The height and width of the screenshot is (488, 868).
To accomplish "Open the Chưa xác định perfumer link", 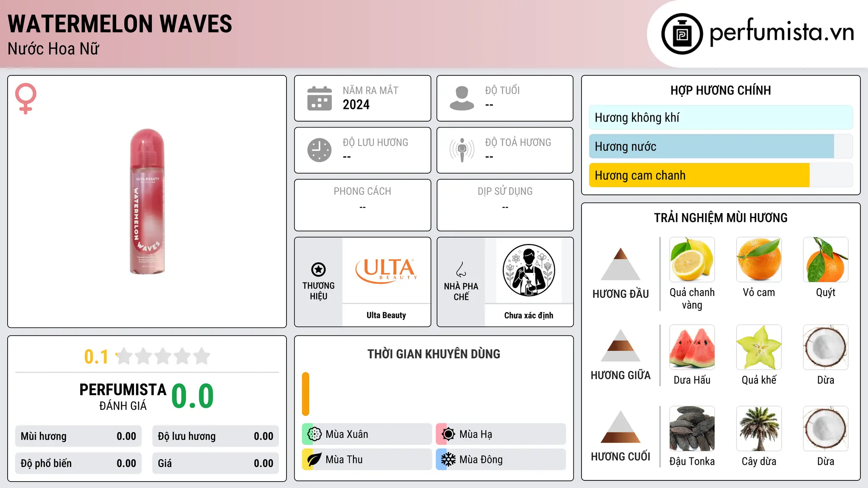I will pyautogui.click(x=529, y=315).
